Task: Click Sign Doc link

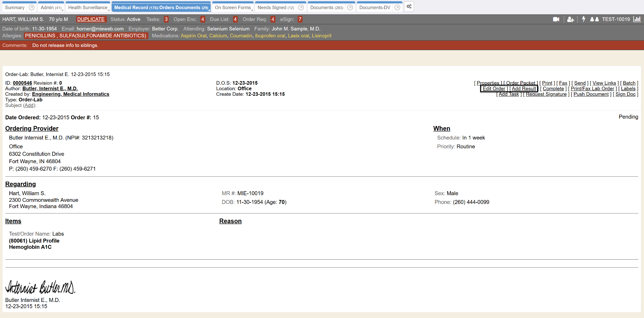Action: coord(625,94)
